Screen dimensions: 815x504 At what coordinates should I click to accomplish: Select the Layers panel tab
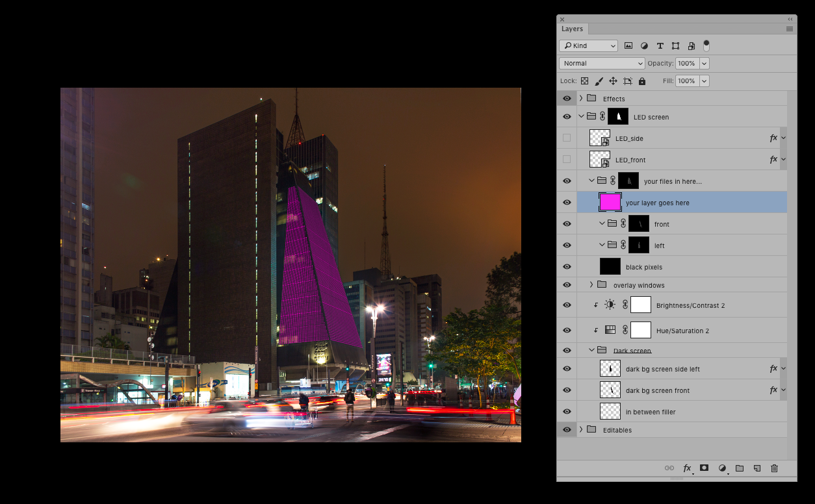point(572,29)
